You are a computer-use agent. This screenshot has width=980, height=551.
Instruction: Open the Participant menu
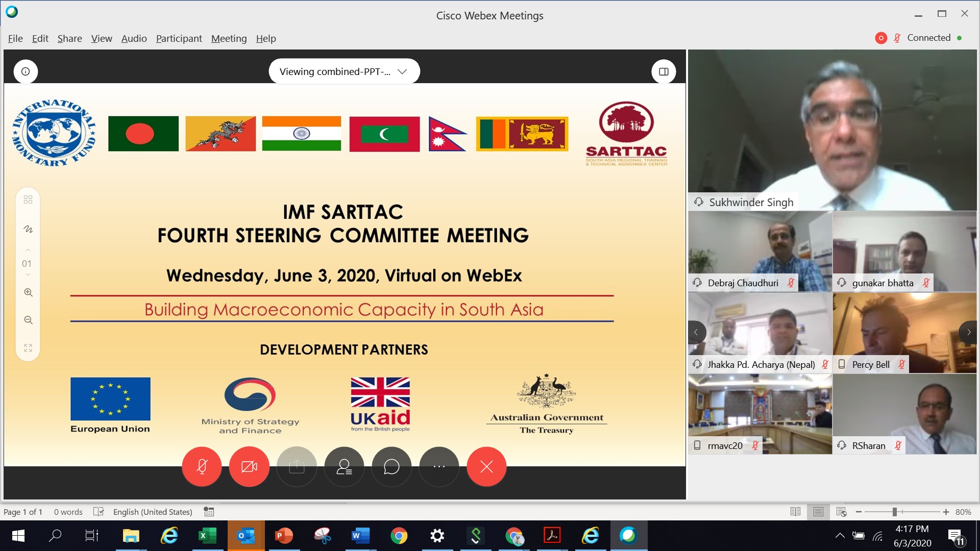point(179,38)
